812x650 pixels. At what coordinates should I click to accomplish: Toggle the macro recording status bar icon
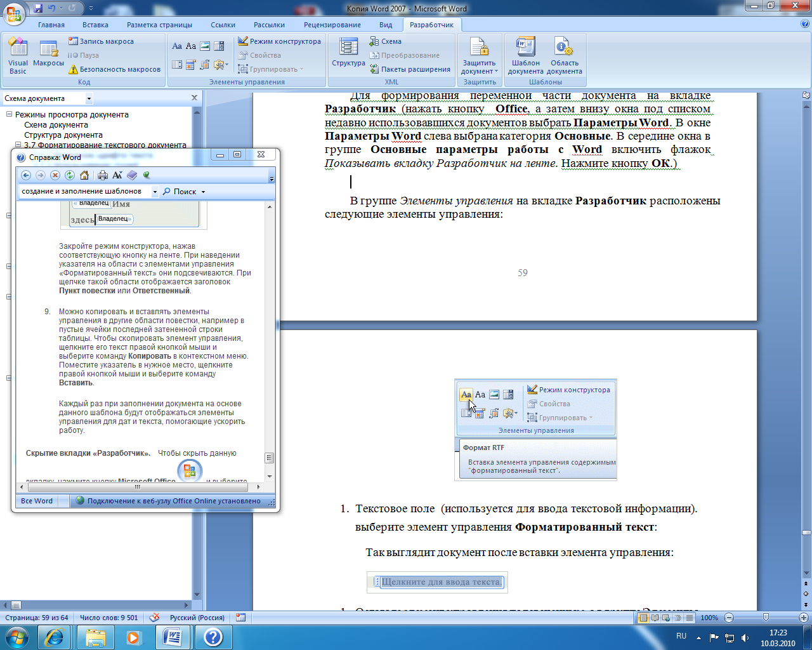click(240, 618)
